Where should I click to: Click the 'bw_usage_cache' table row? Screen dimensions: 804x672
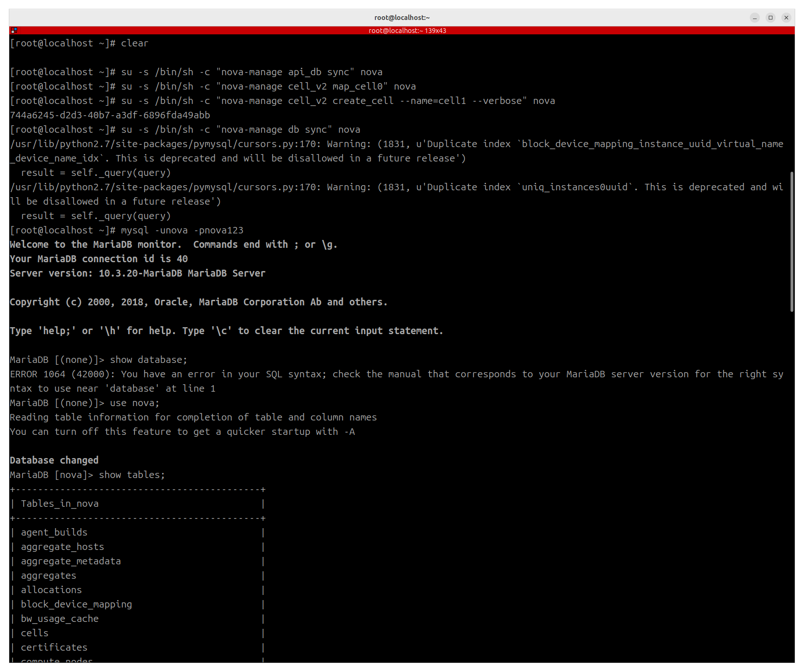138,619
